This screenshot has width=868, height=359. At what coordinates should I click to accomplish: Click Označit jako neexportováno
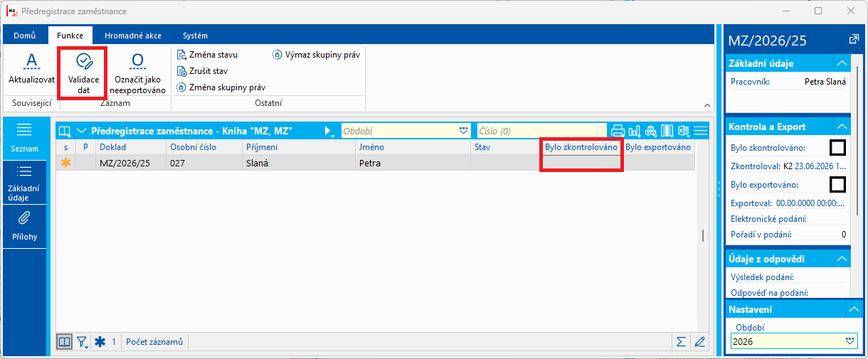click(x=137, y=73)
